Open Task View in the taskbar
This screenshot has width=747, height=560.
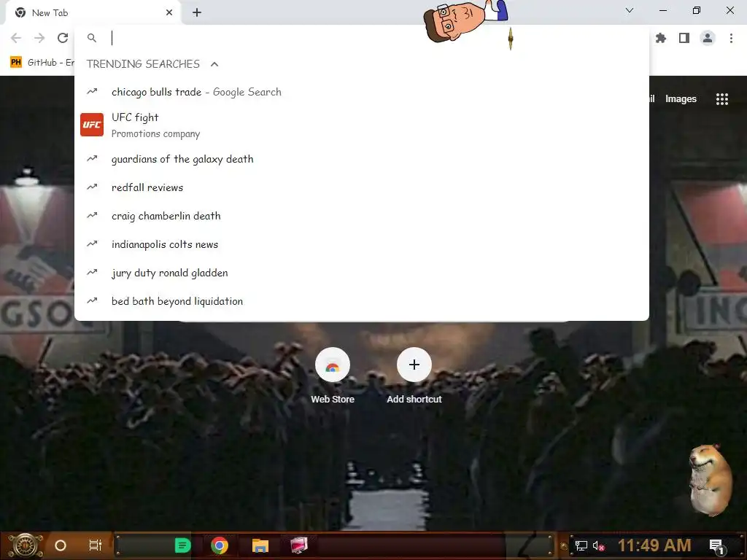(x=96, y=545)
